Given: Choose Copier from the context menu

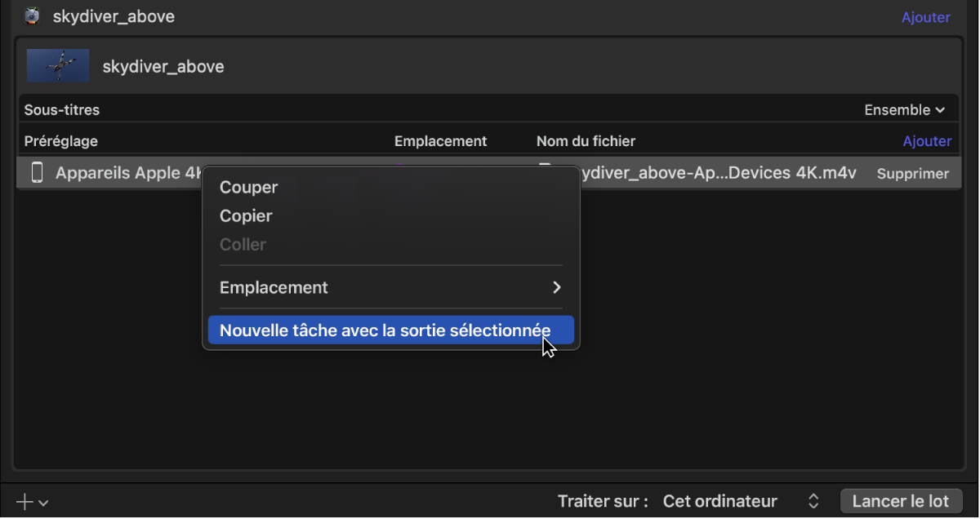Looking at the screenshot, I should pyautogui.click(x=244, y=215).
